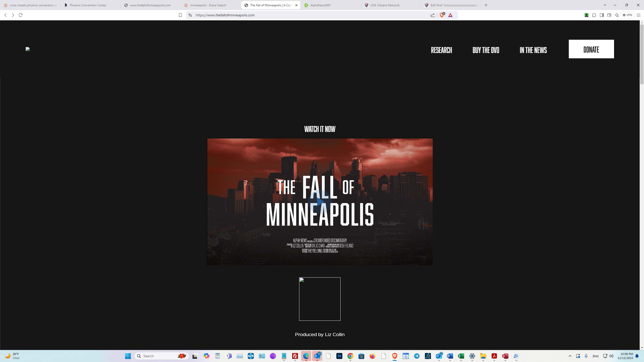The image size is (644, 362).
Task: Open Microsoft Access from taskbar
Action: click(505, 356)
